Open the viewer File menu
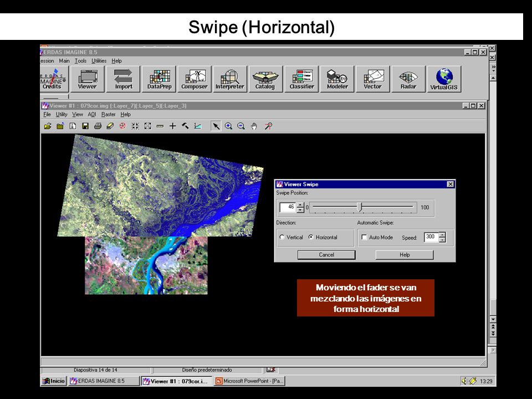Screen dimensions: 532x399 tap(47, 114)
